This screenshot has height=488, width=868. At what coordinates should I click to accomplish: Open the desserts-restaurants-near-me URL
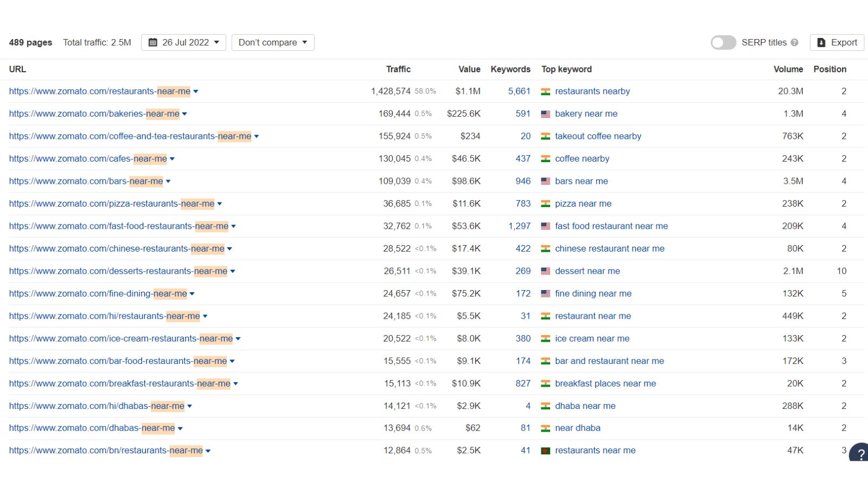(x=118, y=271)
